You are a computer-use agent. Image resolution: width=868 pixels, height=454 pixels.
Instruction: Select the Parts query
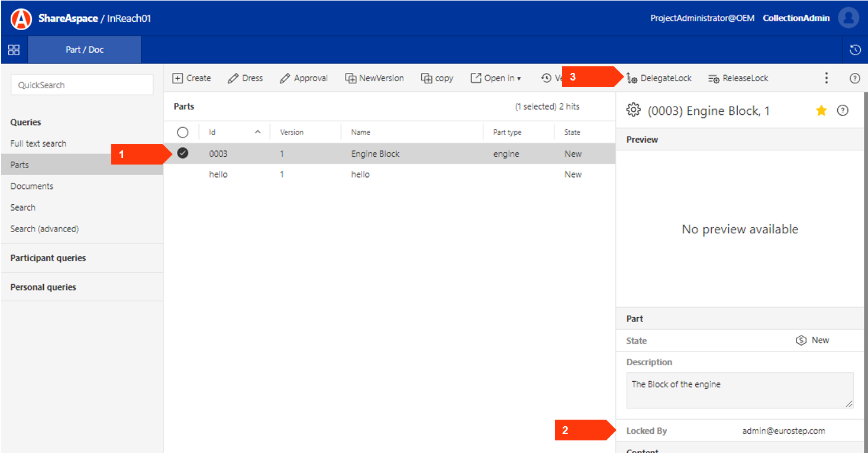[x=82, y=165]
